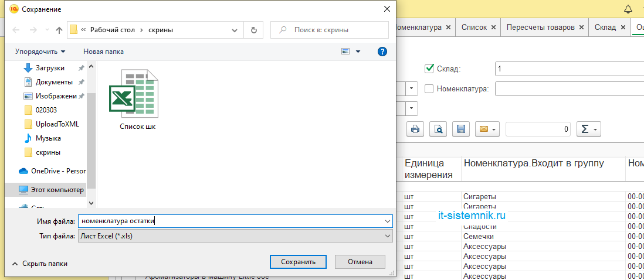Enable the Номенклатура checkbox
Screen dimensions: 644x280
(429, 89)
